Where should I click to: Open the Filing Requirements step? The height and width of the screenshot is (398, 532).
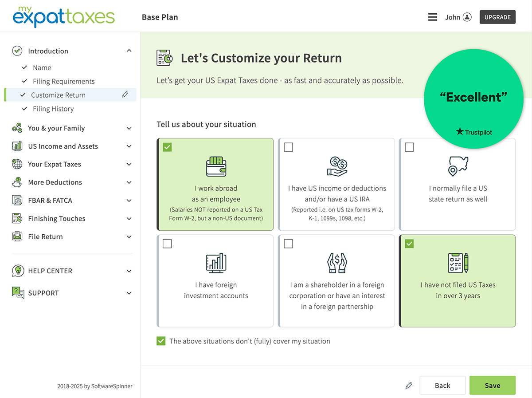point(63,81)
